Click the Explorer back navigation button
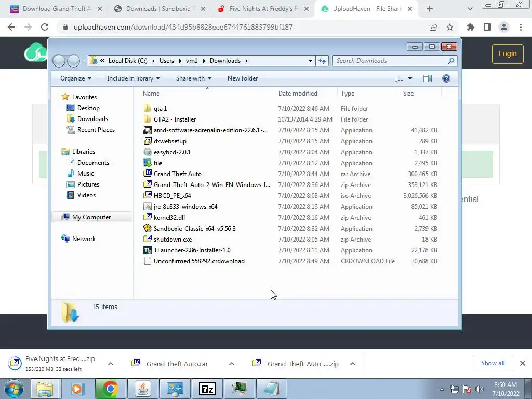This screenshot has height=399, width=532. pyautogui.click(x=59, y=61)
